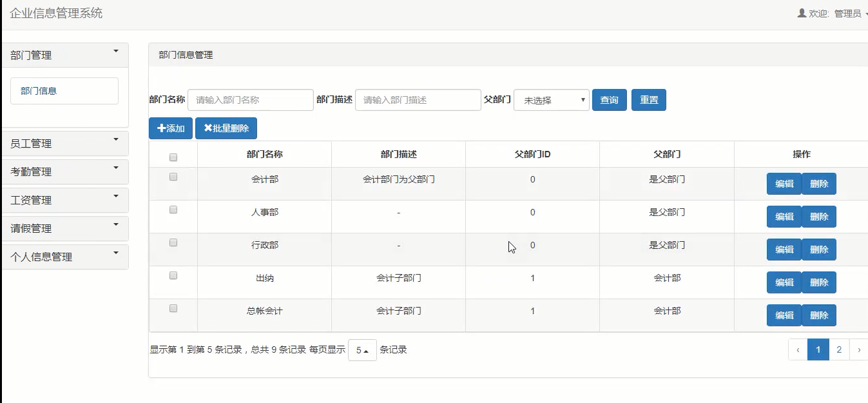Select pagination page 1
This screenshot has height=403, width=868.
[x=818, y=349]
